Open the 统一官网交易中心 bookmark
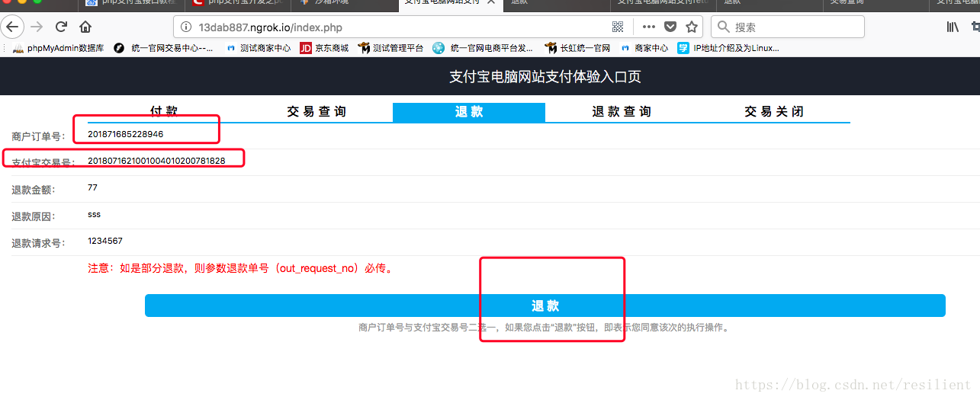The width and height of the screenshot is (980, 400). 163,48
